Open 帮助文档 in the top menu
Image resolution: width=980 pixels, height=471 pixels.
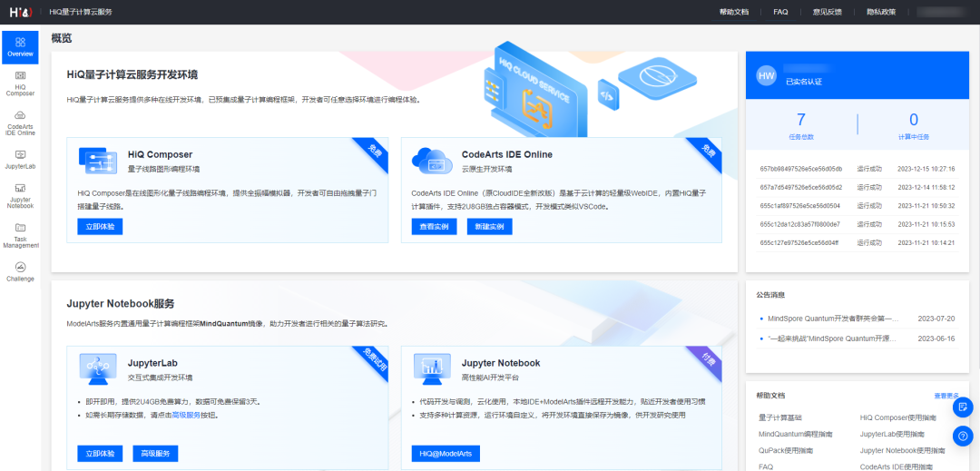pyautogui.click(x=733, y=12)
